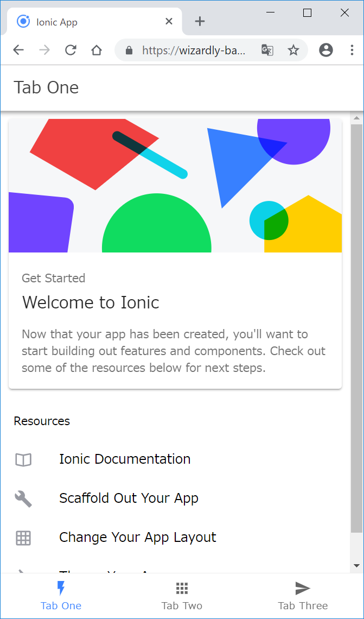Viewport: 364px width, 619px height.
Task: Bookmark this page with the star icon
Action: 293,50
